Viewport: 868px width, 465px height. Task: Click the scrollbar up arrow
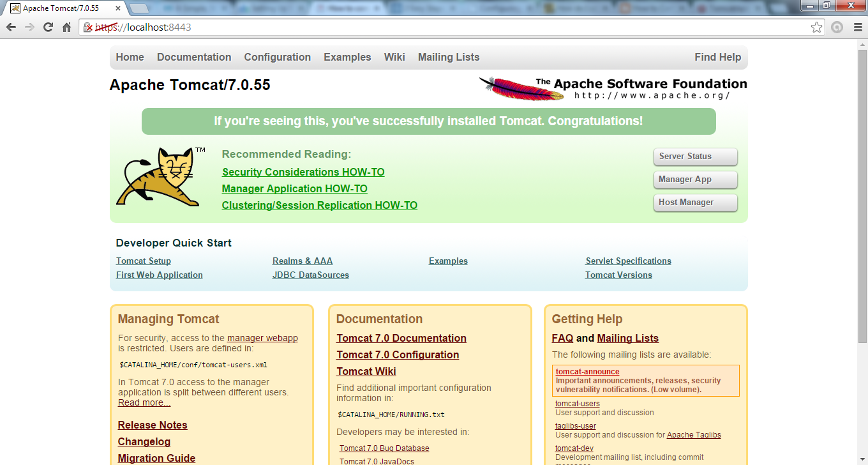pyautogui.click(x=862, y=44)
